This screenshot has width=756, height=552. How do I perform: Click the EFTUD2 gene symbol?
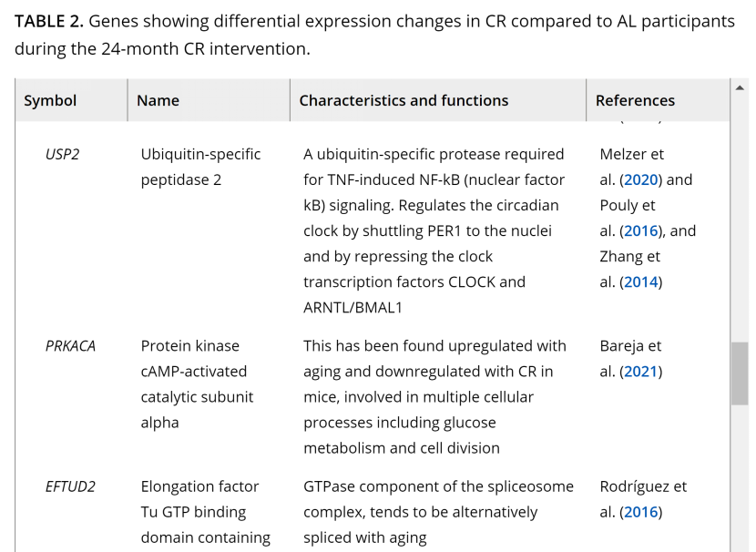(70, 486)
